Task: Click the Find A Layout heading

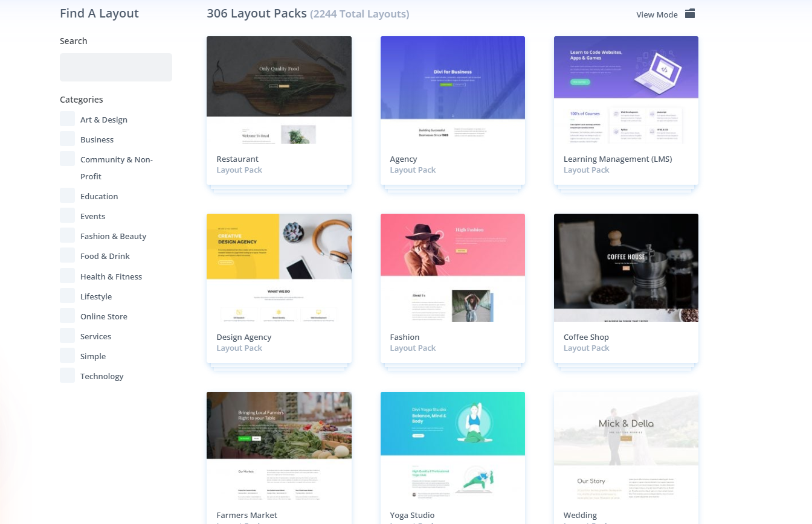Action: click(99, 13)
